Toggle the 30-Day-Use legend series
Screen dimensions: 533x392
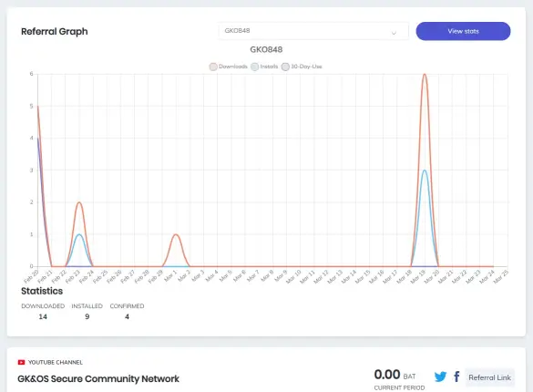pos(302,67)
